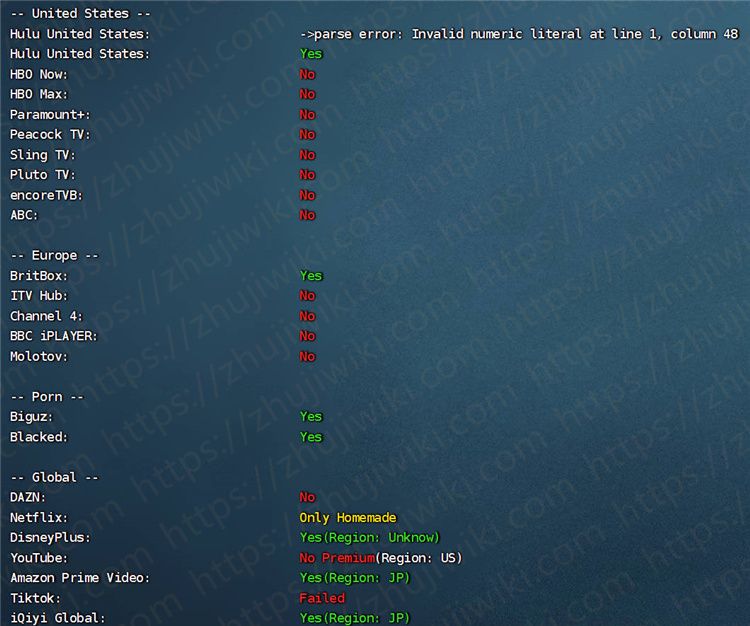Click the '-- Global --' section header
Image resolution: width=750 pixels, height=626 pixels.
[54, 477]
